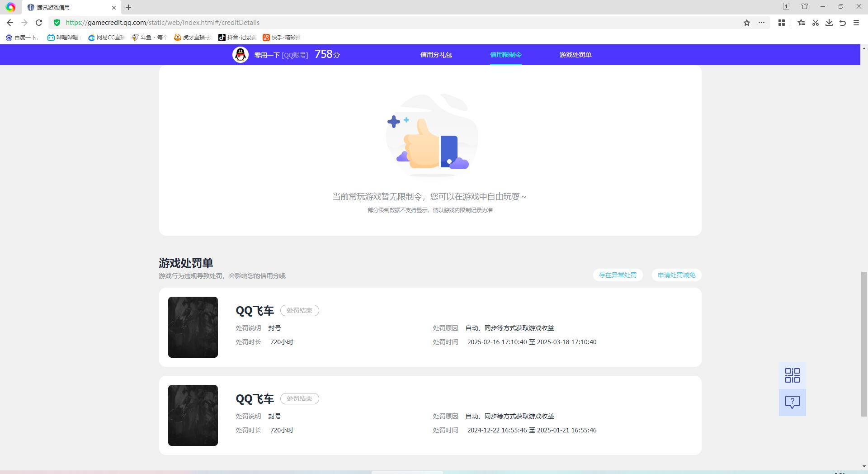Open the browser hamburger menu
Image resolution: width=868 pixels, height=474 pixels.
(856, 23)
